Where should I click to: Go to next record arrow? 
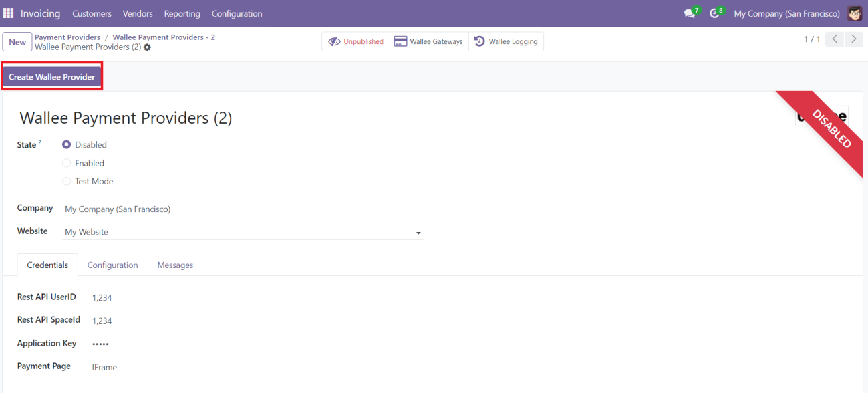[853, 40]
